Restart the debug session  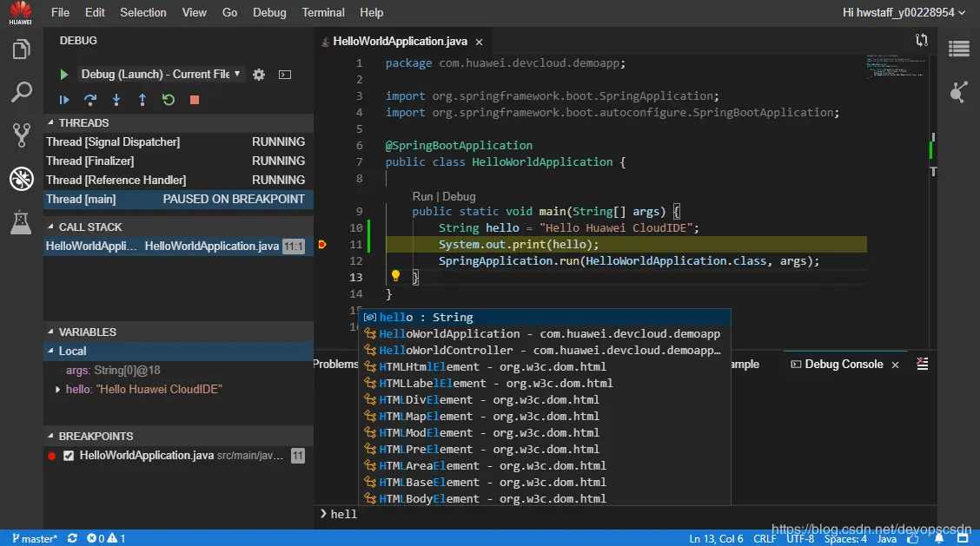(169, 100)
